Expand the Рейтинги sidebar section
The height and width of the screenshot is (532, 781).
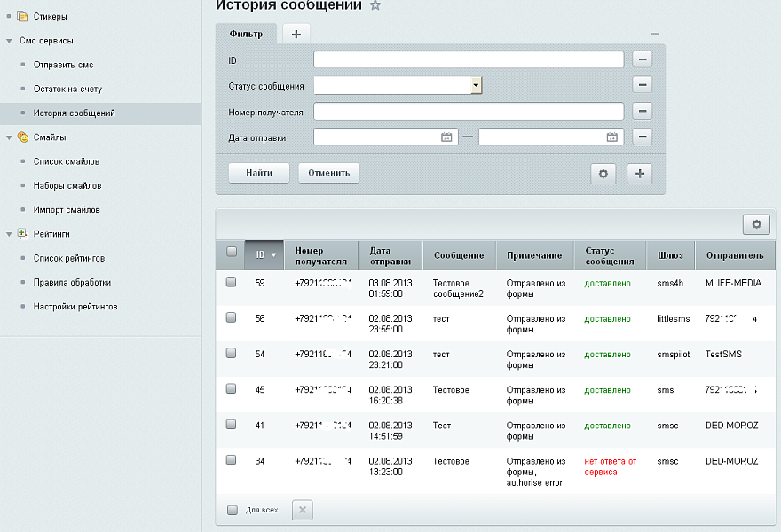point(9,234)
